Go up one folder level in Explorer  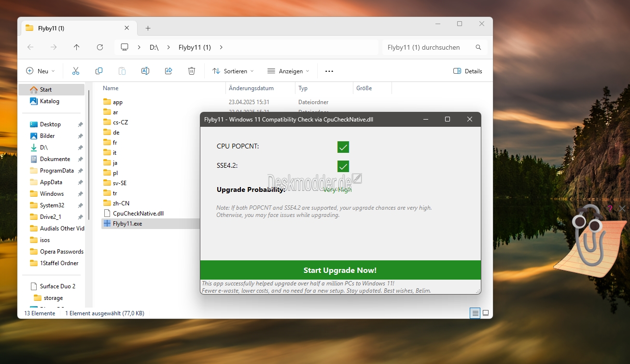pos(76,47)
